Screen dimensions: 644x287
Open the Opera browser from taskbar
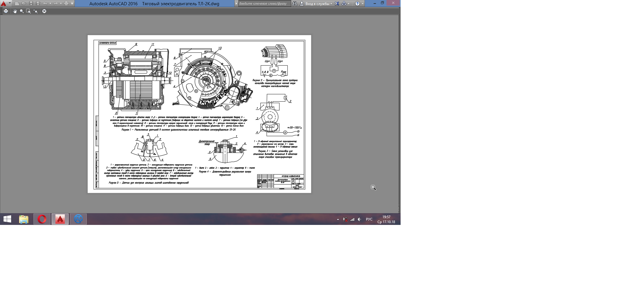pyautogui.click(x=42, y=219)
